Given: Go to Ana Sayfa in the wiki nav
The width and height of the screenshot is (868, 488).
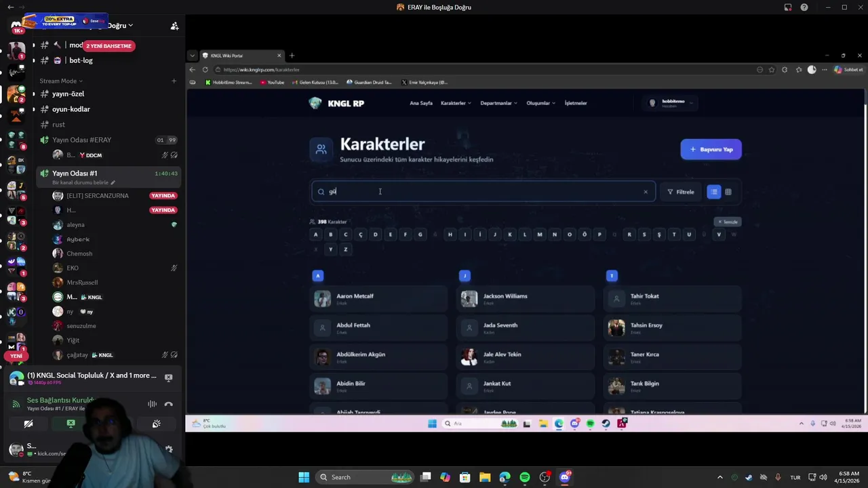Looking at the screenshot, I should tap(421, 103).
